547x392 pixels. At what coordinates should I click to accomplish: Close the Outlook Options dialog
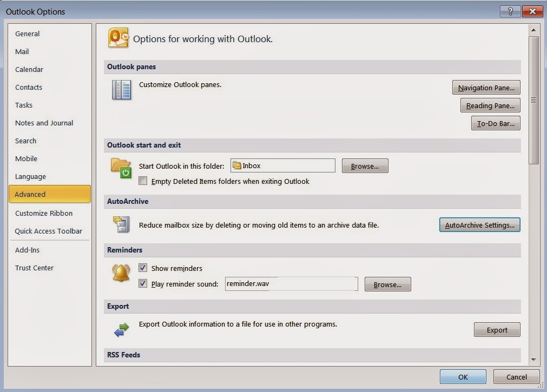(532, 11)
